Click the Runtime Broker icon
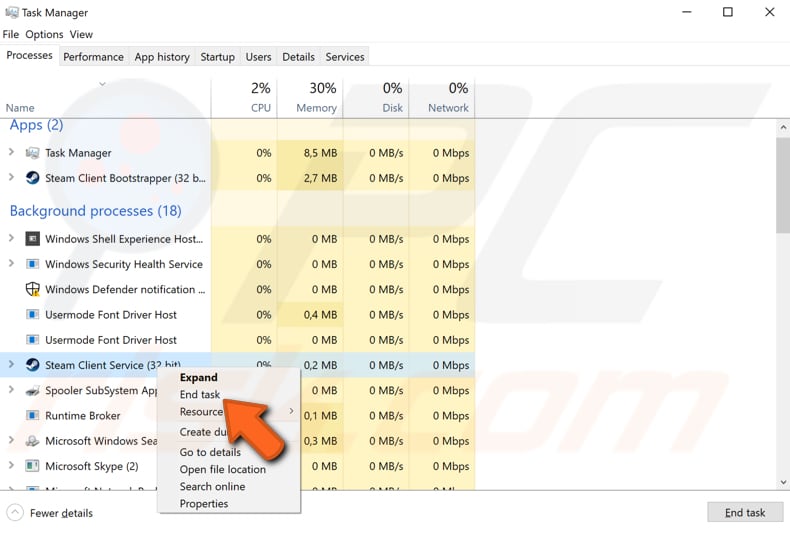790x533 pixels. pos(32,416)
